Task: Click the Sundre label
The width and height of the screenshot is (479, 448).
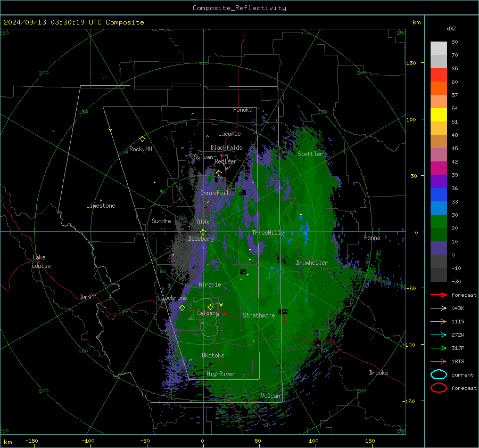Action: (x=161, y=221)
